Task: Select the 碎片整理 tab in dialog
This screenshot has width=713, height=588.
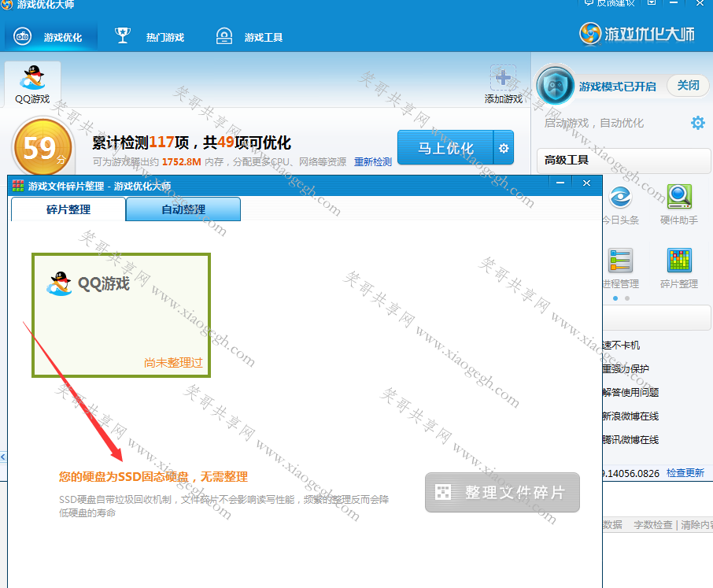Action: pos(68,209)
